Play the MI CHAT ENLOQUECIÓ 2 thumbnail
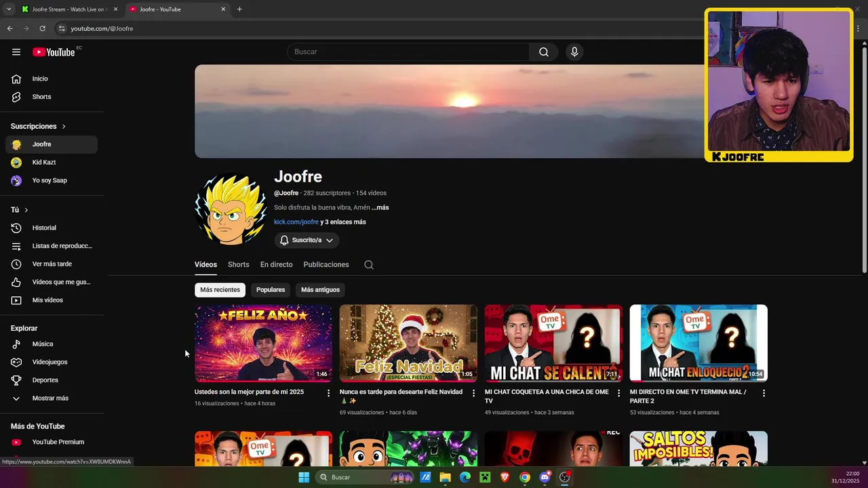Viewport: 868px width, 488px height. [698, 344]
